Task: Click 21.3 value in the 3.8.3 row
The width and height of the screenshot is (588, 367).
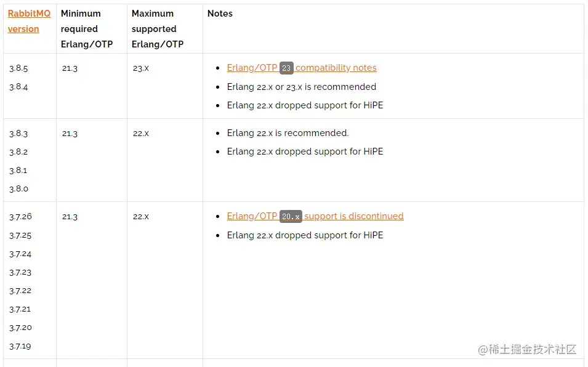Action: point(70,134)
